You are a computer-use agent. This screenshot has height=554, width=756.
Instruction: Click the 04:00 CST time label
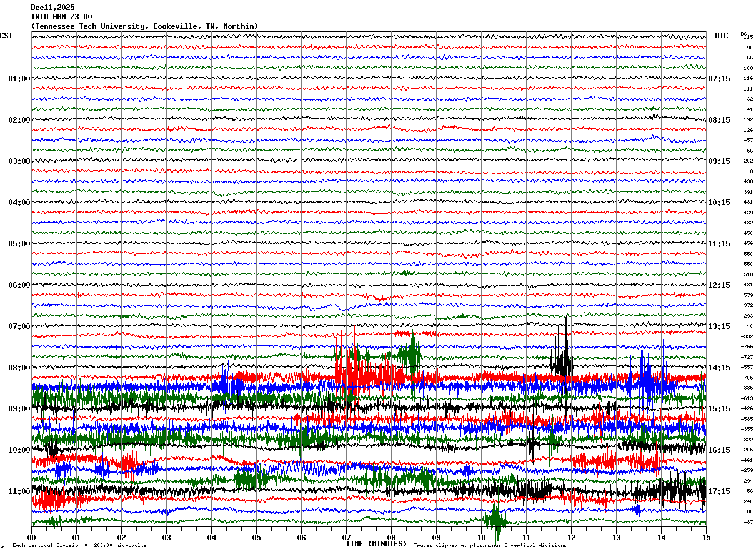(x=19, y=203)
